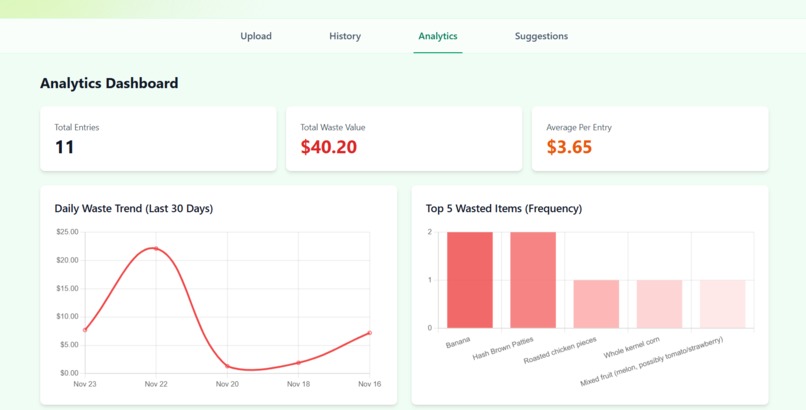Click the Hash Brown Patties bar
The width and height of the screenshot is (806, 410).
tap(533, 280)
